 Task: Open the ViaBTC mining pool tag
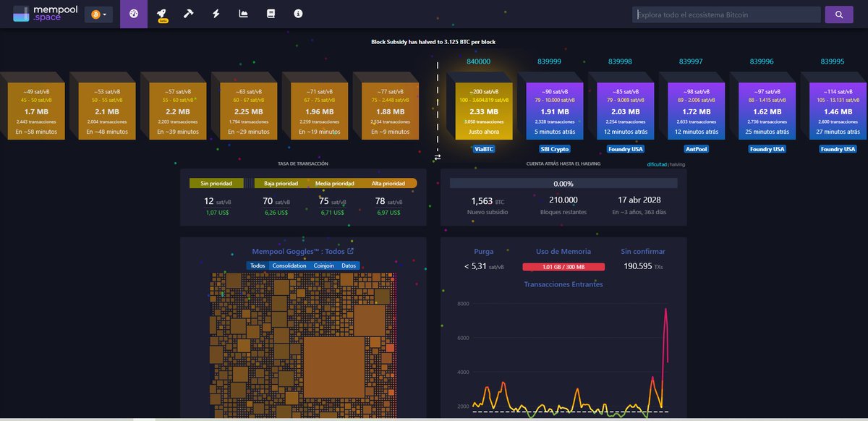point(482,149)
